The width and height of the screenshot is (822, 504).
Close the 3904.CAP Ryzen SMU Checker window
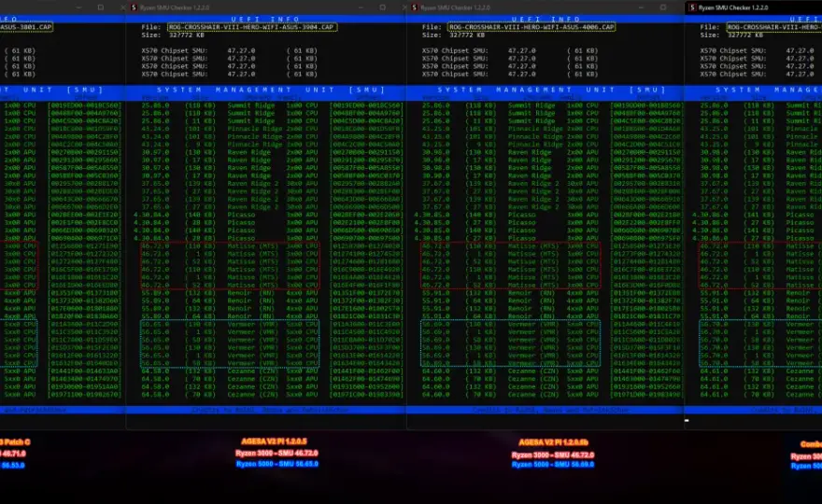point(404,7)
